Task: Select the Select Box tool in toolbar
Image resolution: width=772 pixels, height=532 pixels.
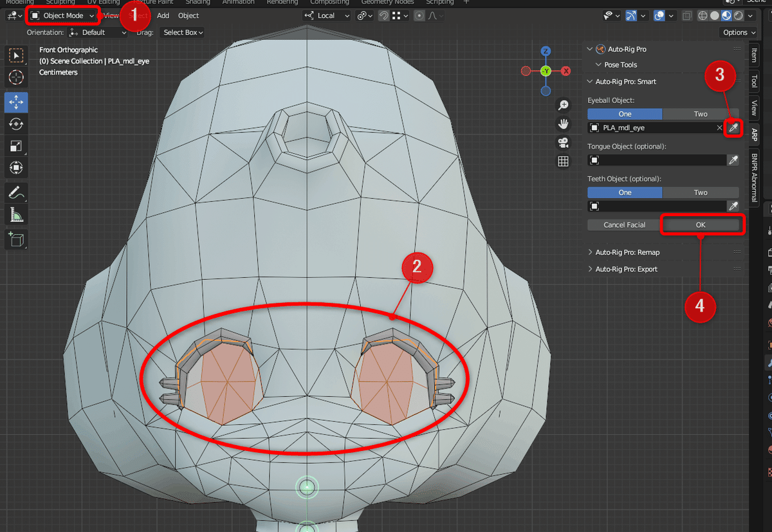Action: coord(15,56)
